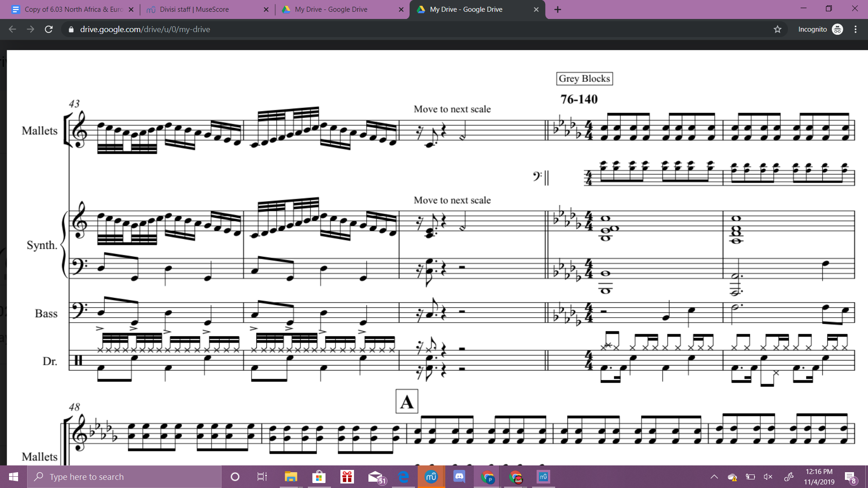Viewport: 868px width, 488px height.
Task: Open Microsoft Store from the taskbar
Action: (x=319, y=477)
